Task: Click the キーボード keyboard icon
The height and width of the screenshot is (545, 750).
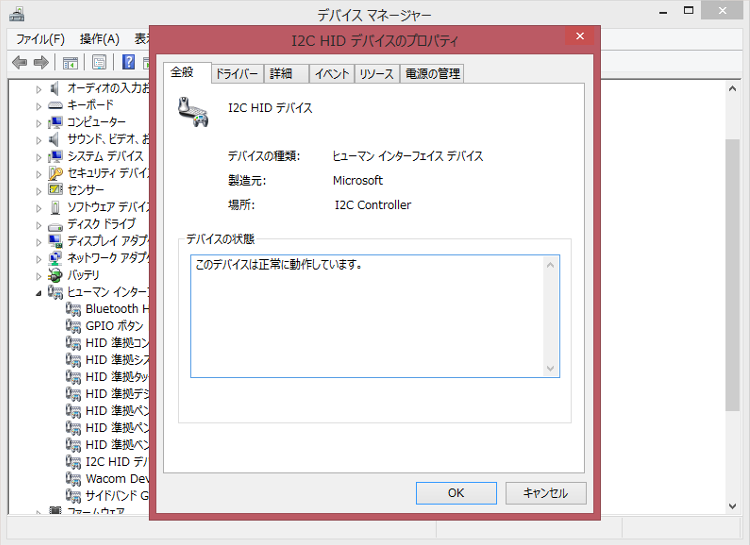Action: tap(55, 105)
